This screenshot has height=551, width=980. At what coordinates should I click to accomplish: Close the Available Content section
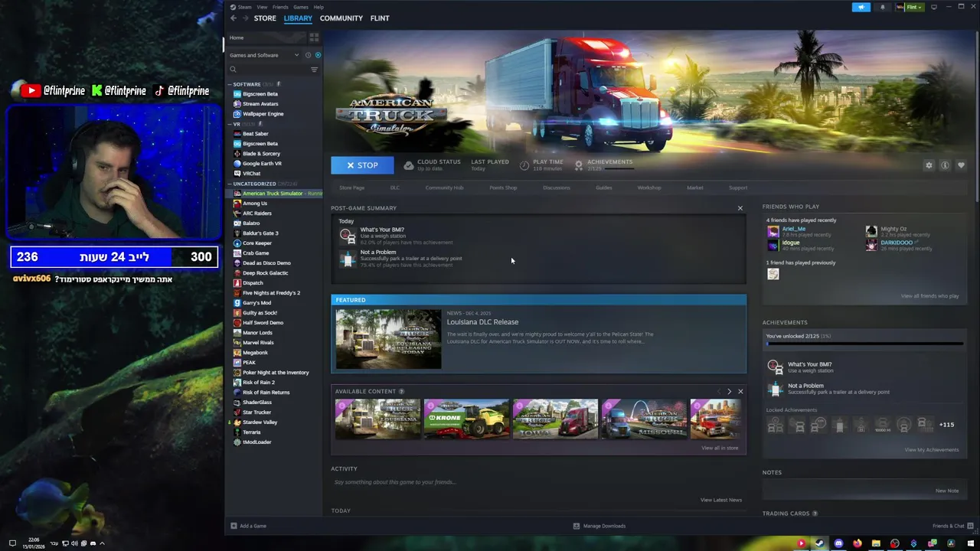tap(740, 392)
